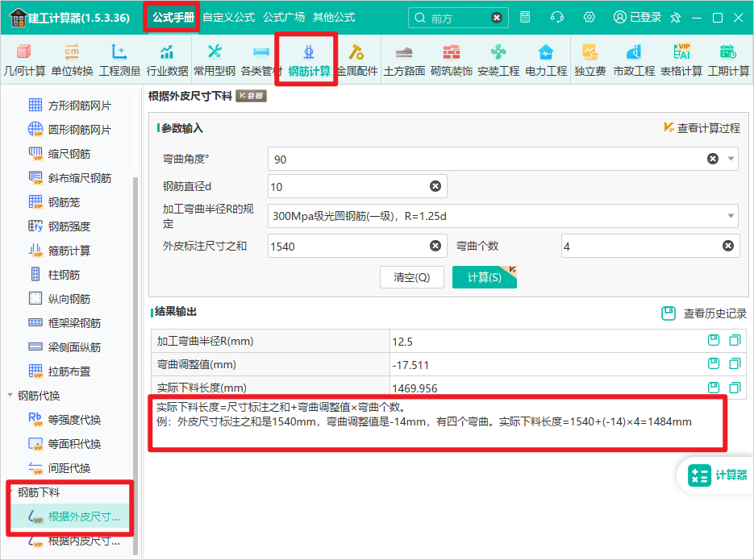This screenshot has height=560, width=754.
Task: Select 钢筋笼 in sidebar
Action: [x=54, y=201]
